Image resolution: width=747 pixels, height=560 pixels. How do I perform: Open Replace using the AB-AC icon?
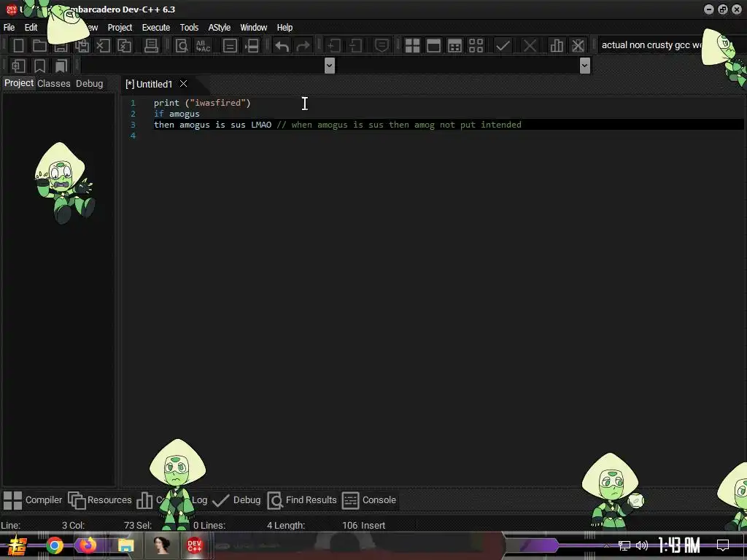point(203,46)
